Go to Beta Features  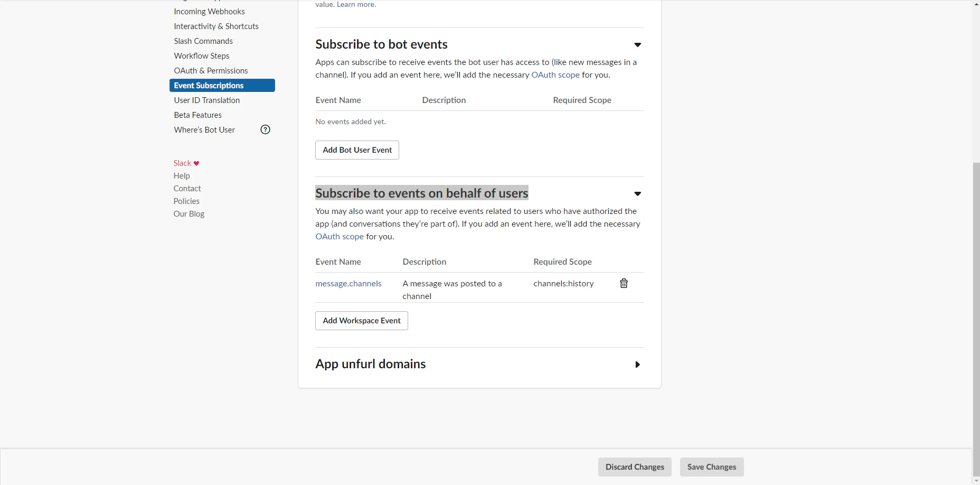[198, 115]
